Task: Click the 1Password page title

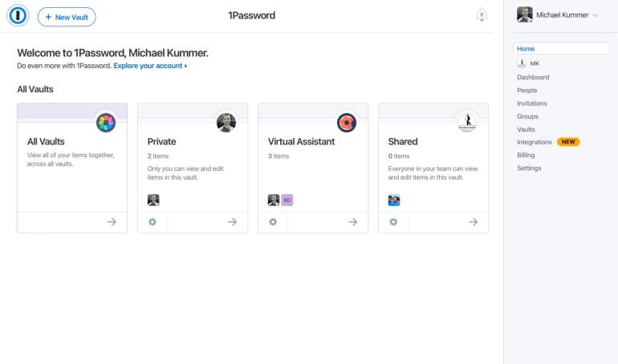Action: 251,15
